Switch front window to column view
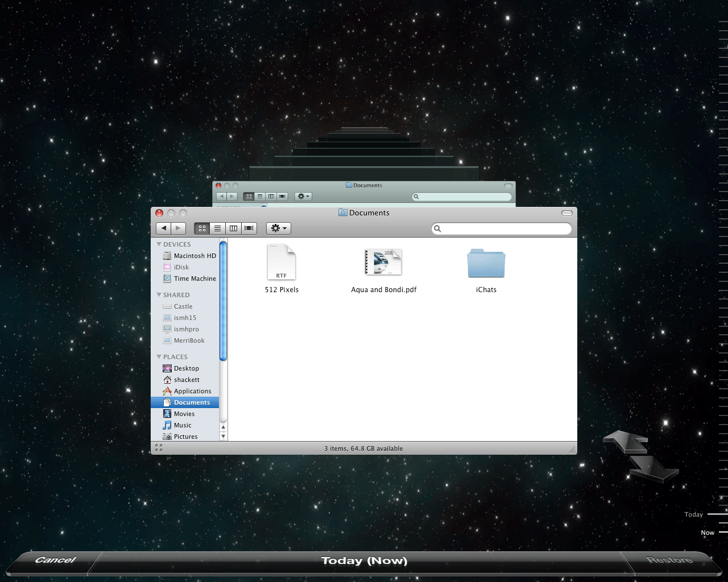 pyautogui.click(x=233, y=228)
